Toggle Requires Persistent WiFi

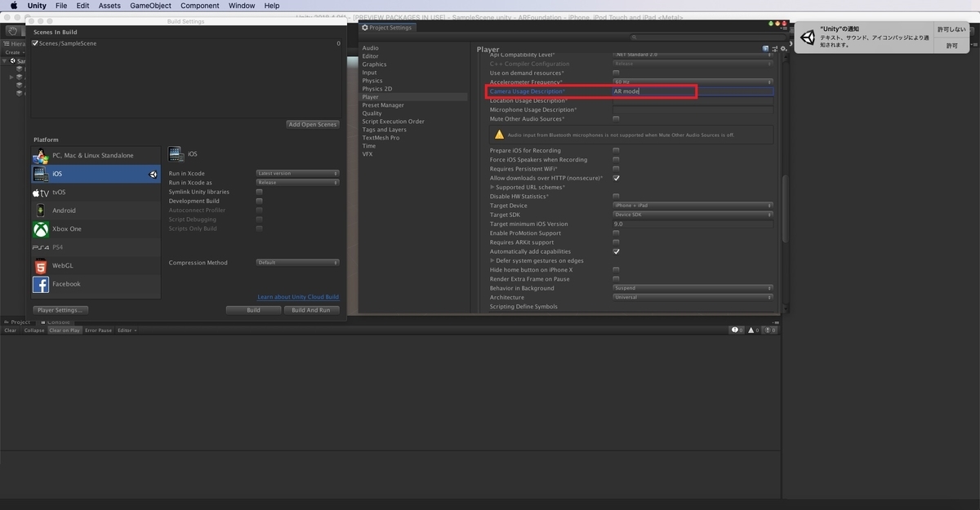click(x=616, y=169)
